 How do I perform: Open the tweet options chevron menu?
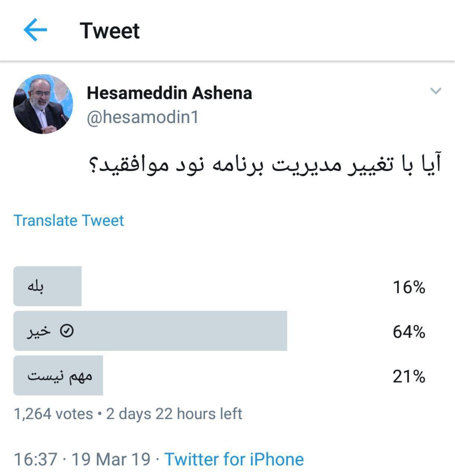point(436,91)
